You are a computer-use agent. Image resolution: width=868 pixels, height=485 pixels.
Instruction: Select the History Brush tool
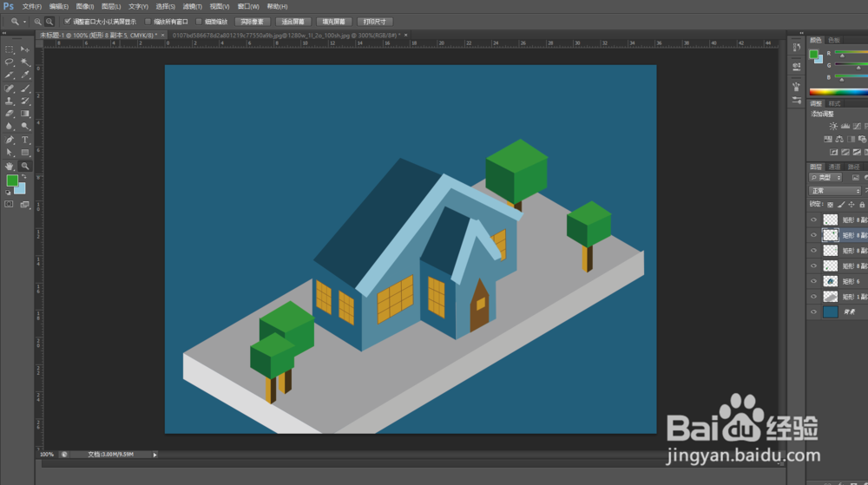(x=25, y=102)
